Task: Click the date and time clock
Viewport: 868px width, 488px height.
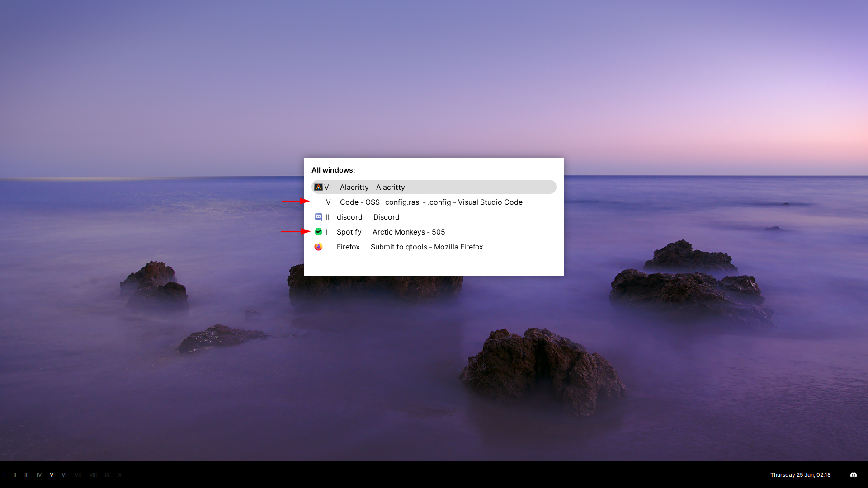Action: (x=800, y=475)
